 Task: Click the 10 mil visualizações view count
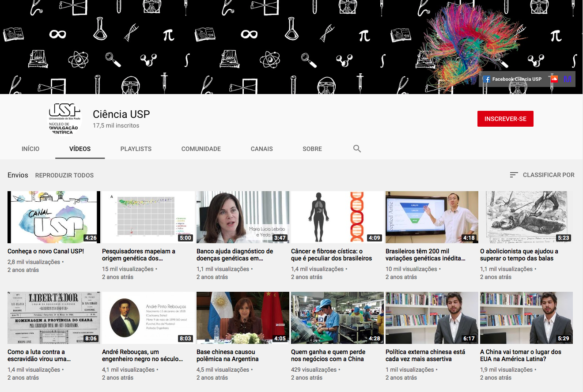pos(411,269)
